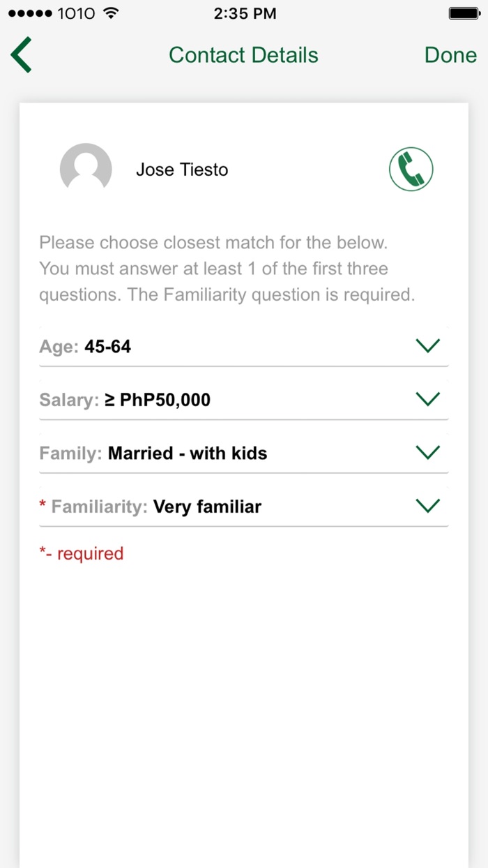Tap the battery indicator icon
This screenshot has height=868, width=488.
pos(463,13)
